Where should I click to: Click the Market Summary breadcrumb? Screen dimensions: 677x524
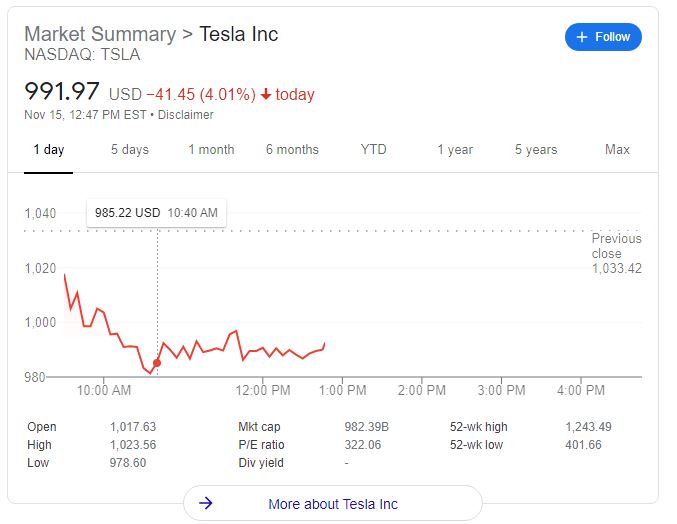[x=99, y=34]
